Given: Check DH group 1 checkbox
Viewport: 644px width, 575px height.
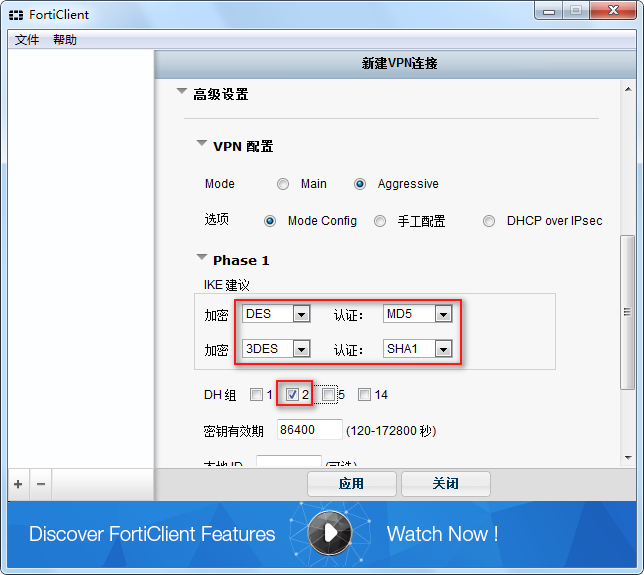Looking at the screenshot, I should (x=256, y=395).
